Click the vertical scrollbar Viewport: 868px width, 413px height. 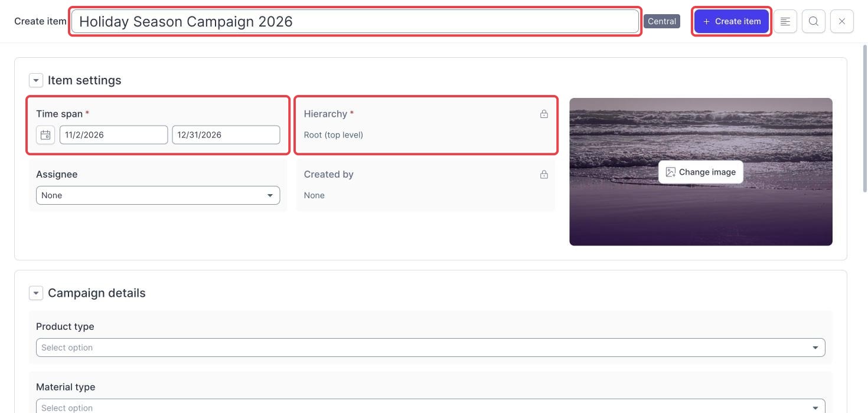pyautogui.click(x=865, y=118)
